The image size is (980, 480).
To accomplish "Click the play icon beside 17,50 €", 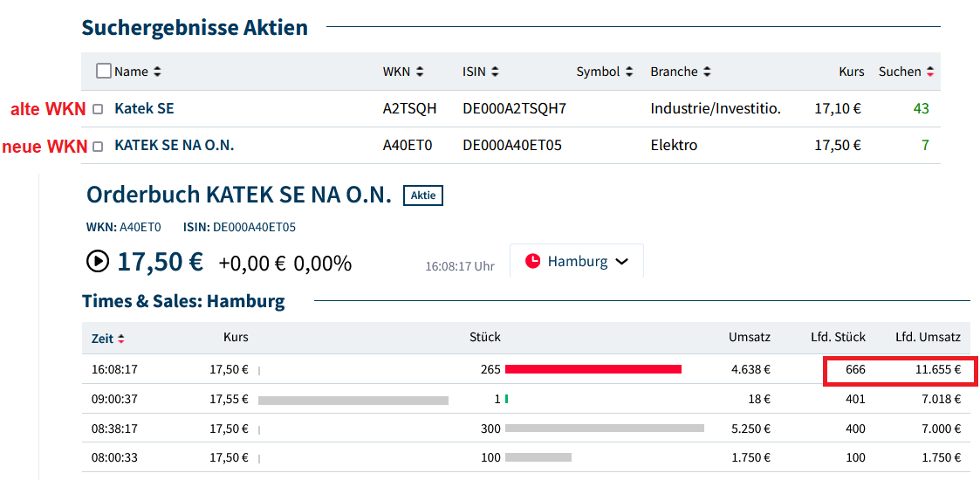I will pyautogui.click(x=98, y=261).
